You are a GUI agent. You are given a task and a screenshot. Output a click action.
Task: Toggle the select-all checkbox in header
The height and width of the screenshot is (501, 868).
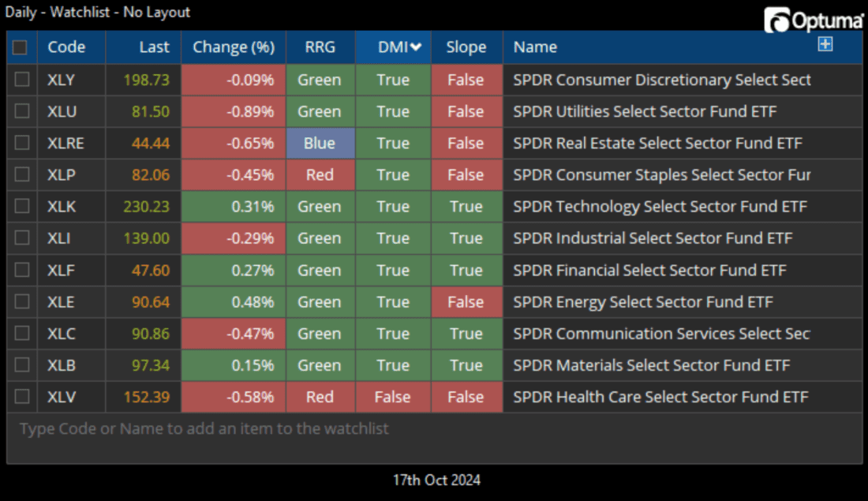point(20,47)
